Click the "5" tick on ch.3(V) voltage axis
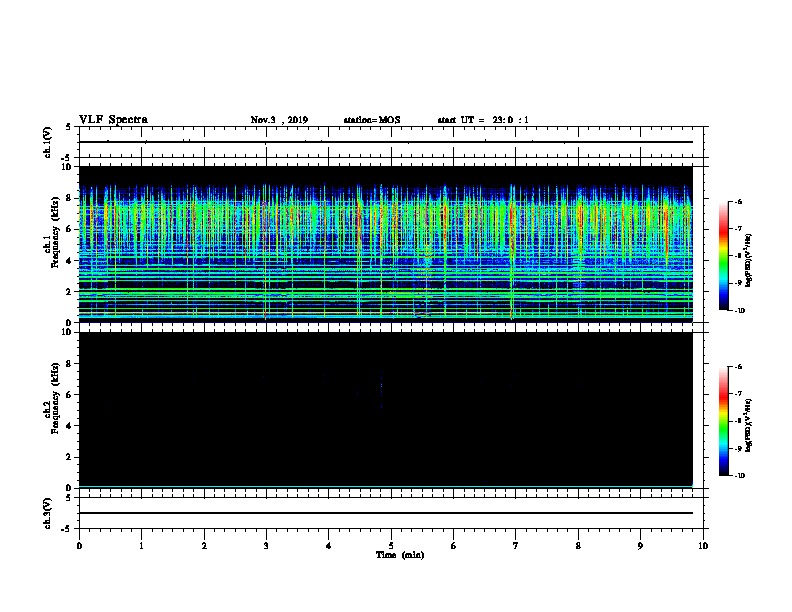The width and height of the screenshot is (792, 612). (69, 498)
